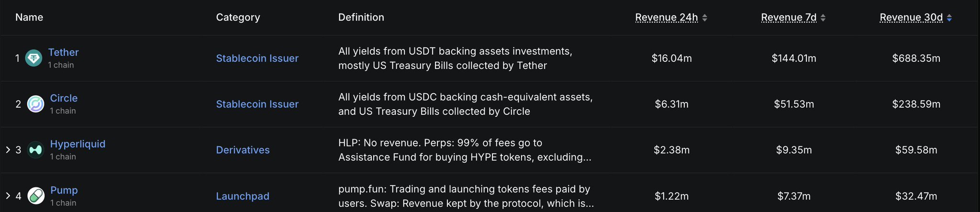Sort table by Revenue 24h header
The width and height of the screenshot is (980, 212).
[x=666, y=17]
